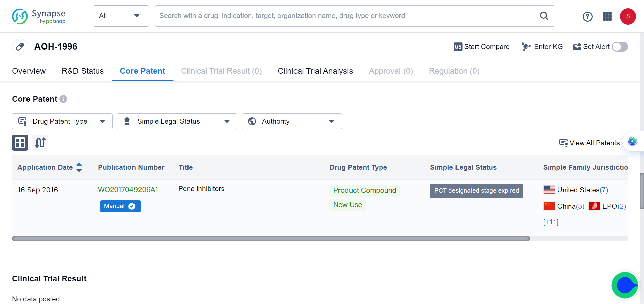Click the Synapse by Patsnap logo

tap(39, 16)
